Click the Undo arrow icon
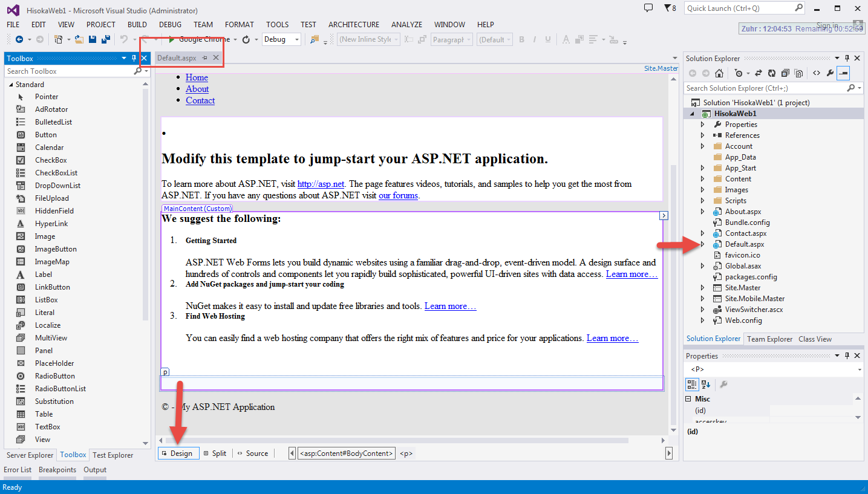Image resolution: width=868 pixels, height=494 pixels. 124,39
